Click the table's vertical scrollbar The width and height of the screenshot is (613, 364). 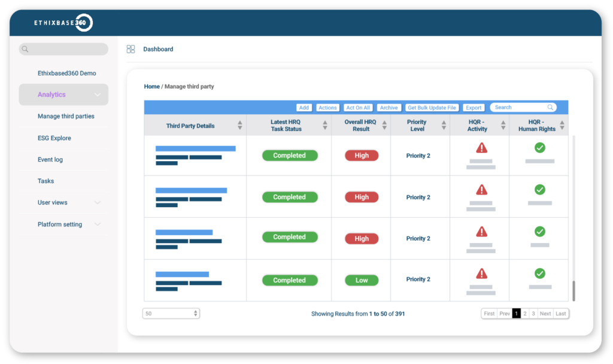pyautogui.click(x=573, y=290)
